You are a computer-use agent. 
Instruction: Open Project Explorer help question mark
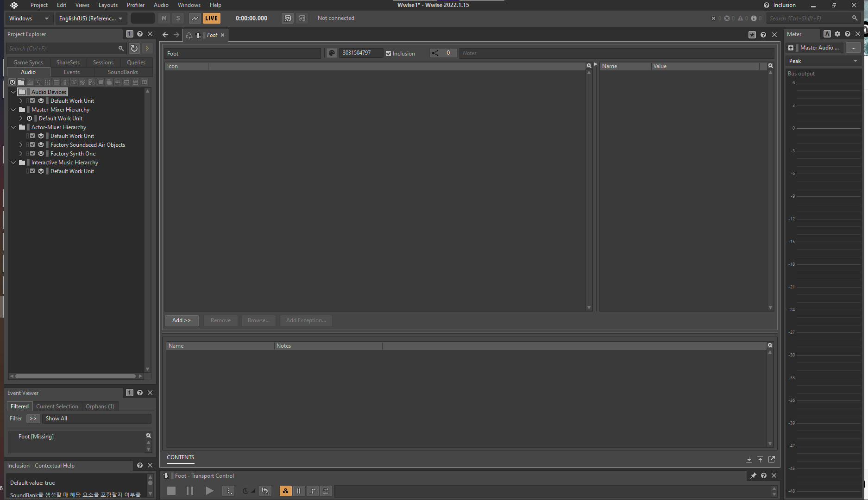tap(140, 34)
